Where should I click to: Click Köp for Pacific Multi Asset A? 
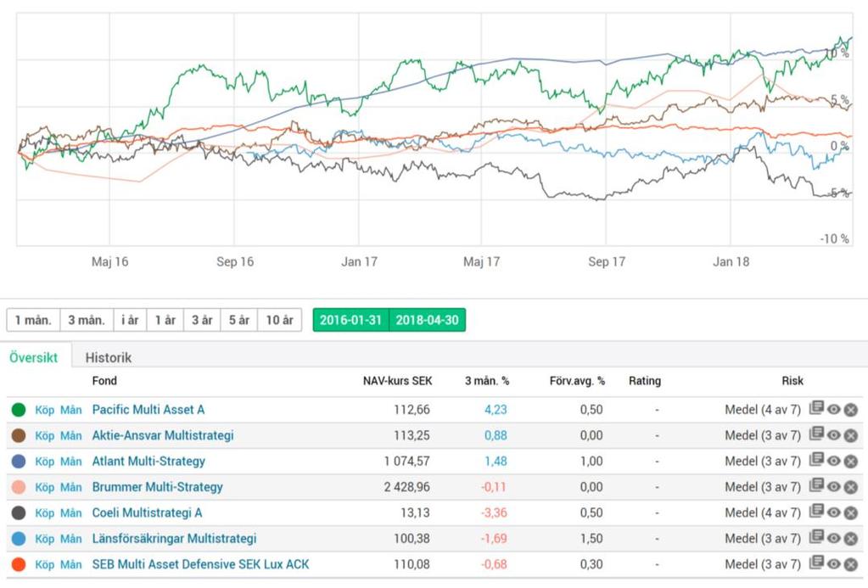pyautogui.click(x=45, y=411)
